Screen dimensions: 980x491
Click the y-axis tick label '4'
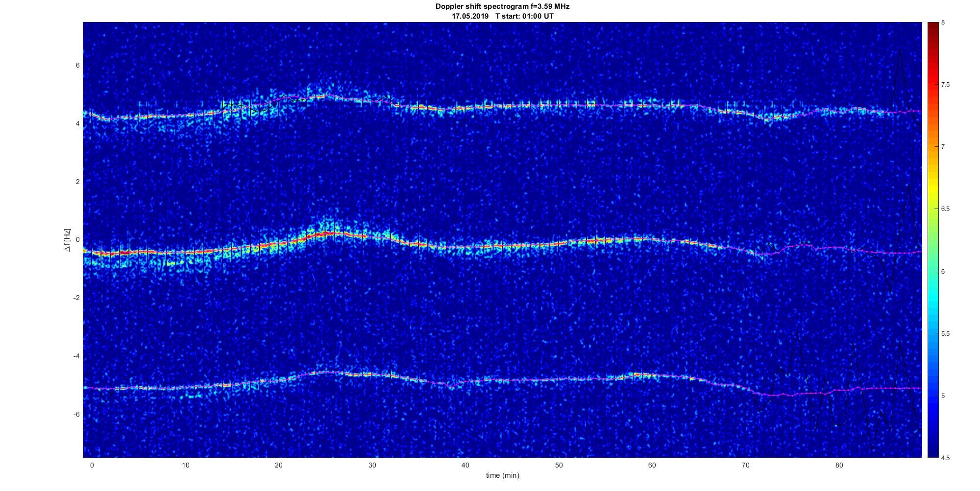[77, 124]
